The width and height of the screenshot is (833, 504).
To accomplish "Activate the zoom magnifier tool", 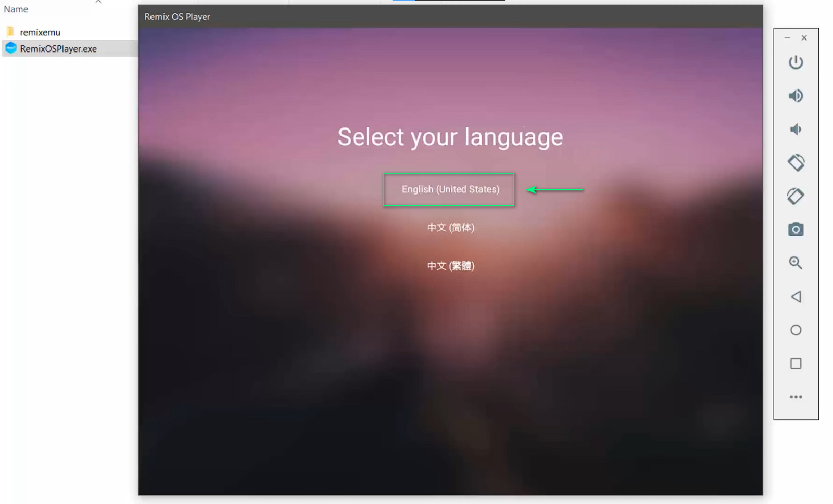I will click(796, 263).
